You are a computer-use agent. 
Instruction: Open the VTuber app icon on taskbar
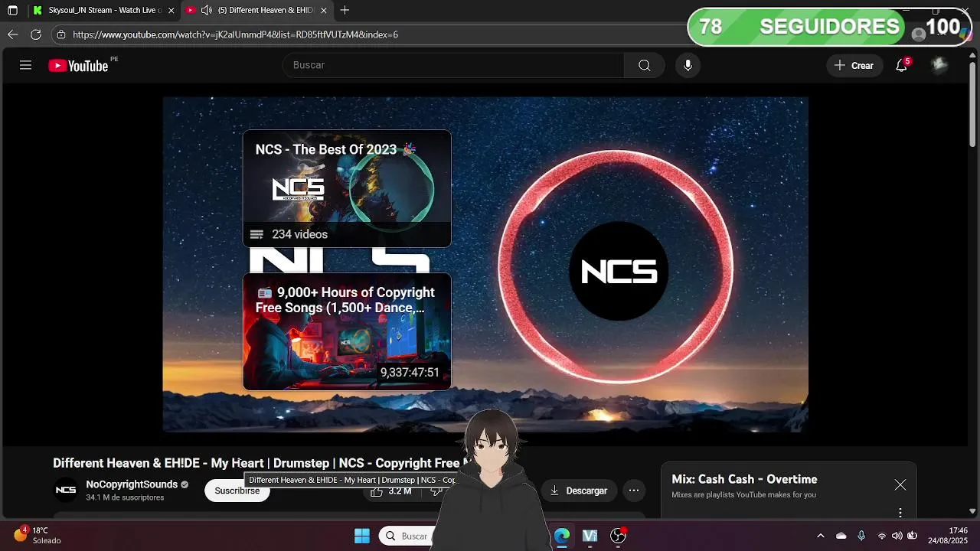[x=590, y=536]
